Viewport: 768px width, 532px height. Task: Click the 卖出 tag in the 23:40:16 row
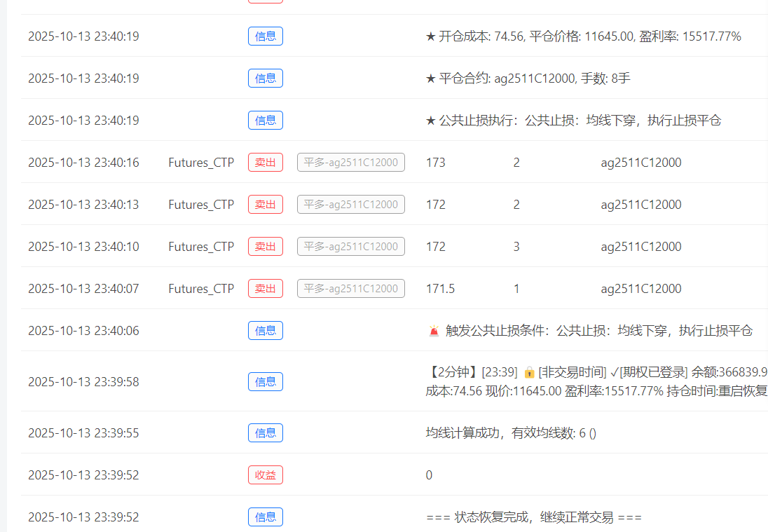[x=266, y=163]
